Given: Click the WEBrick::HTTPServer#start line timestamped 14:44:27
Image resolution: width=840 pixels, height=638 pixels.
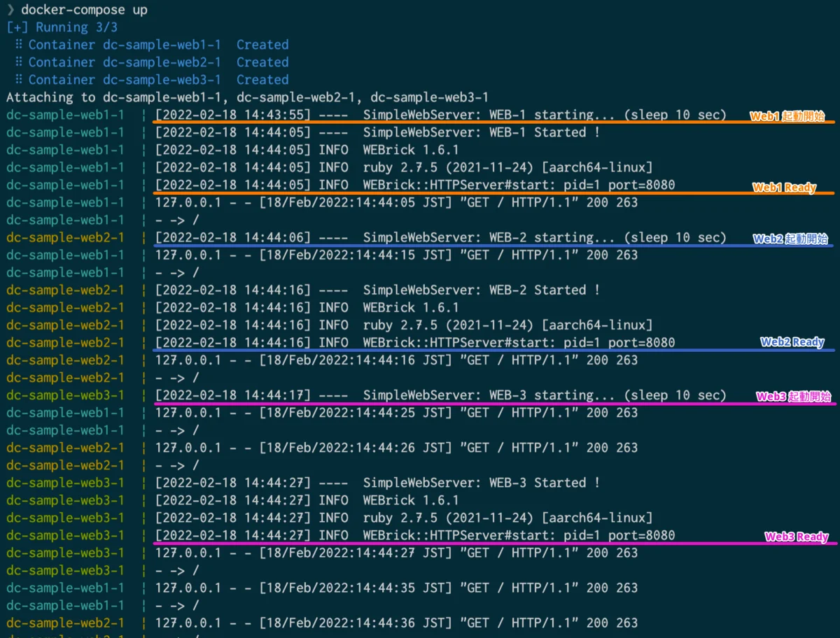Looking at the screenshot, I should tap(341, 534).
